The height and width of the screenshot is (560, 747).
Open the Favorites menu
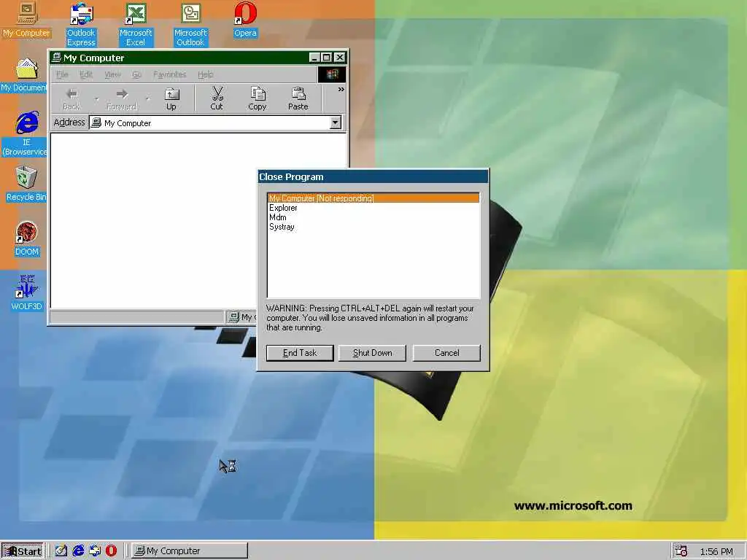point(169,74)
